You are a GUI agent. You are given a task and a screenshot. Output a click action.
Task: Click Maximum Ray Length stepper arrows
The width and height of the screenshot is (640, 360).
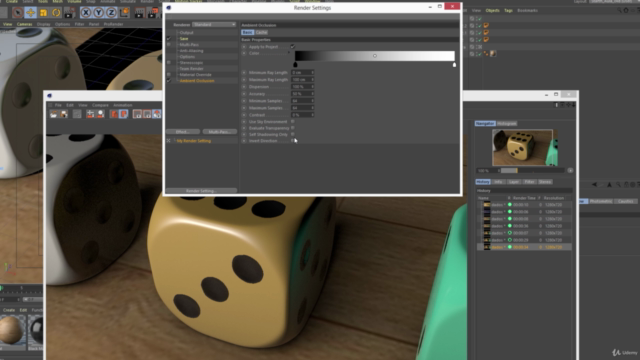(x=312, y=80)
